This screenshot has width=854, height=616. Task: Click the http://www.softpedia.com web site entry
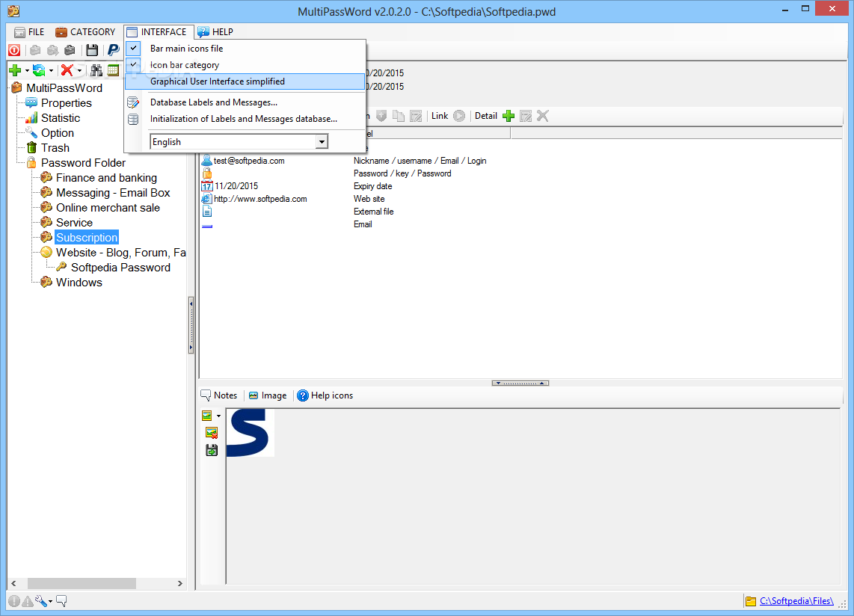coord(260,199)
